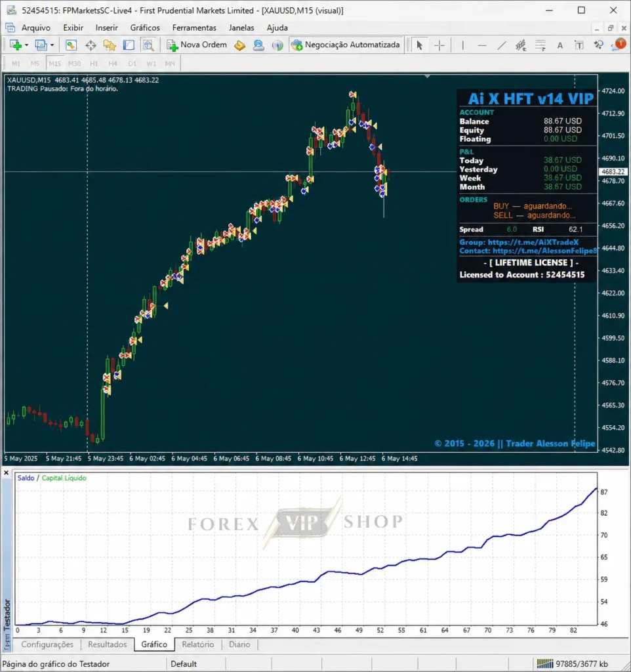Select the text tool A icon

click(560, 45)
